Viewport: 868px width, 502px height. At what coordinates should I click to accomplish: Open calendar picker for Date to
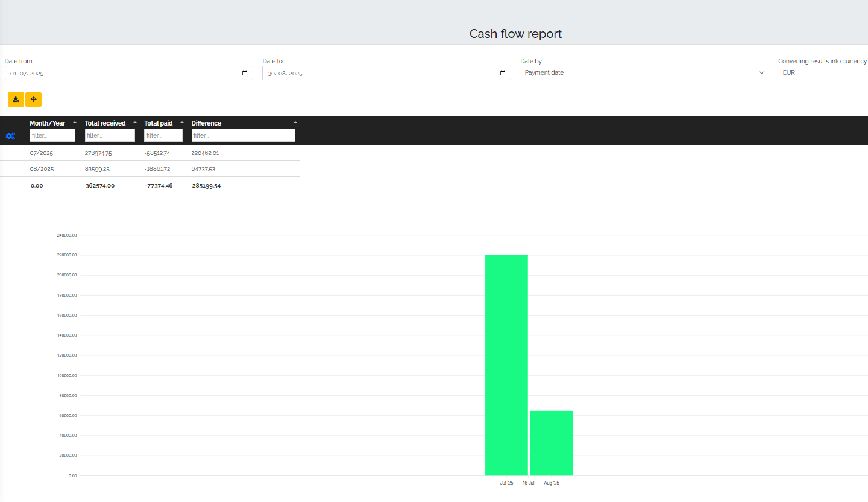[x=503, y=73]
